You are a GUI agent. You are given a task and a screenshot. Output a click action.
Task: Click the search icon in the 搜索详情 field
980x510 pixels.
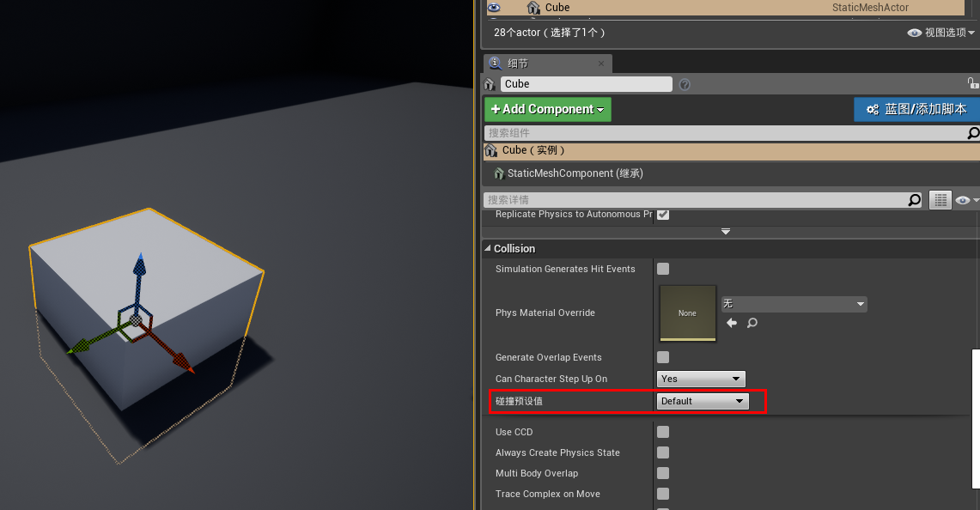(915, 199)
